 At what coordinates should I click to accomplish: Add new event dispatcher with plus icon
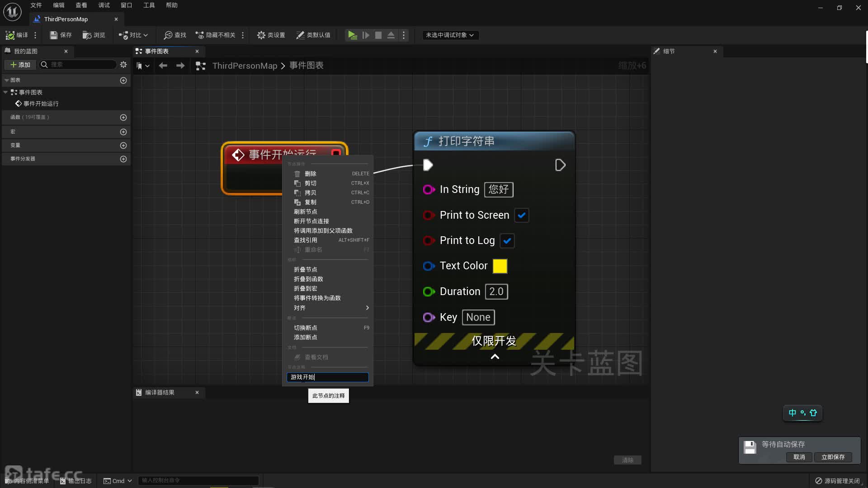coord(123,159)
